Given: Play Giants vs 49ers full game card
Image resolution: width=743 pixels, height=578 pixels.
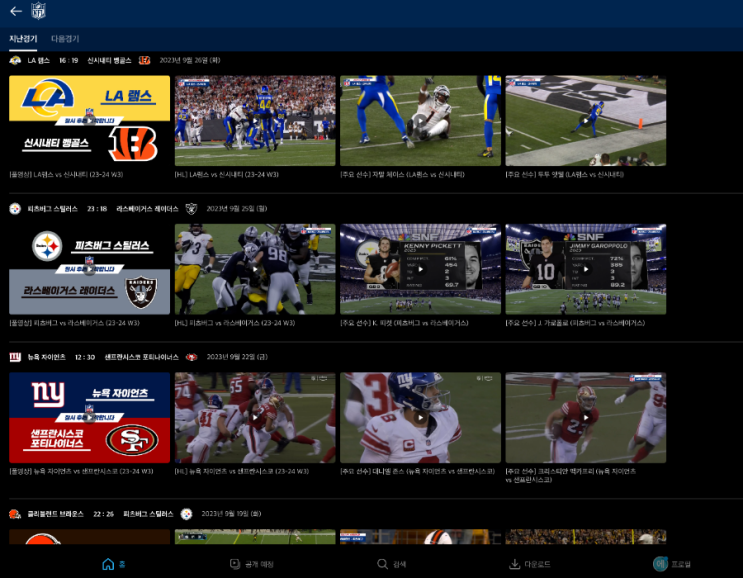Looking at the screenshot, I should coord(90,417).
